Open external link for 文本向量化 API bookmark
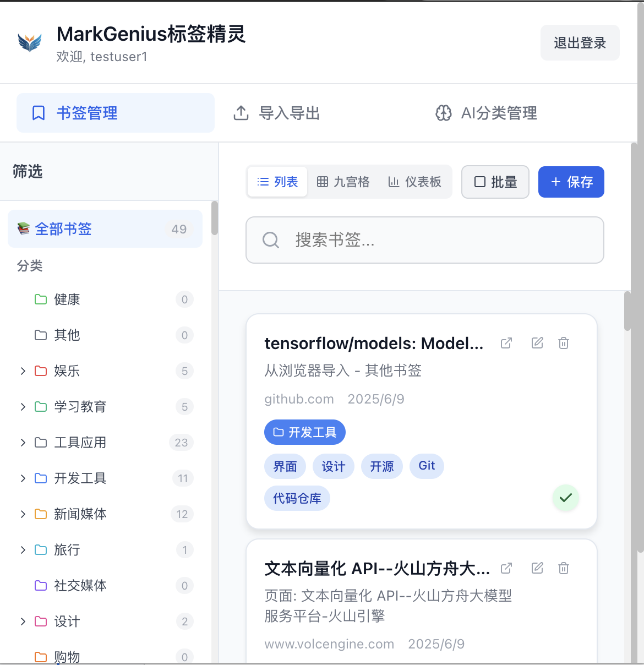This screenshot has height=665, width=644. 506,568
